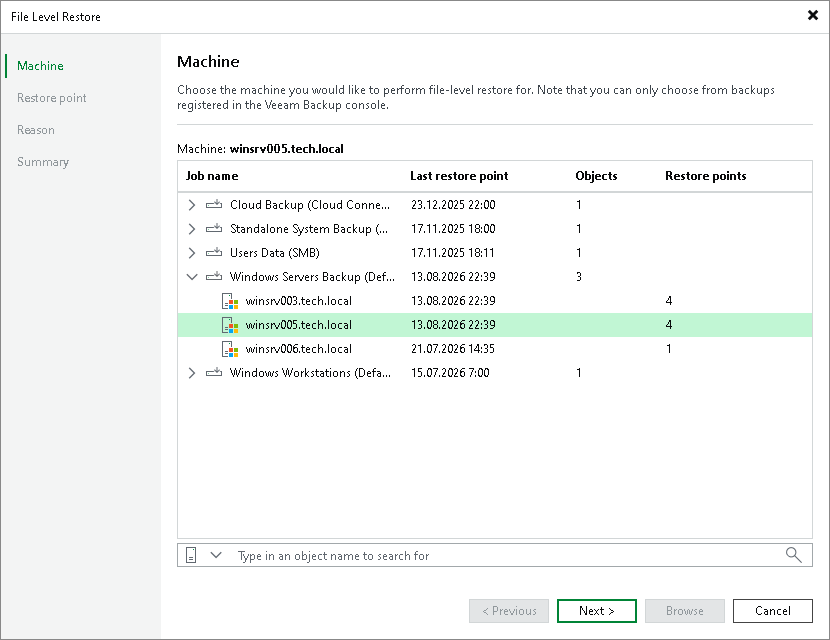Click the Cancel button
The width and height of the screenshot is (830, 640).
pyautogui.click(x=773, y=611)
